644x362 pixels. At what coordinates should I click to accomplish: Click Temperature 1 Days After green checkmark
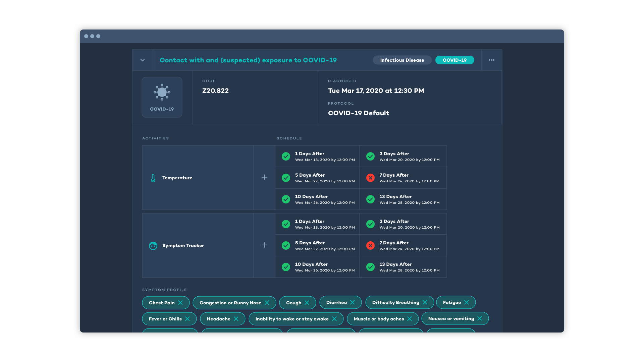point(286,157)
